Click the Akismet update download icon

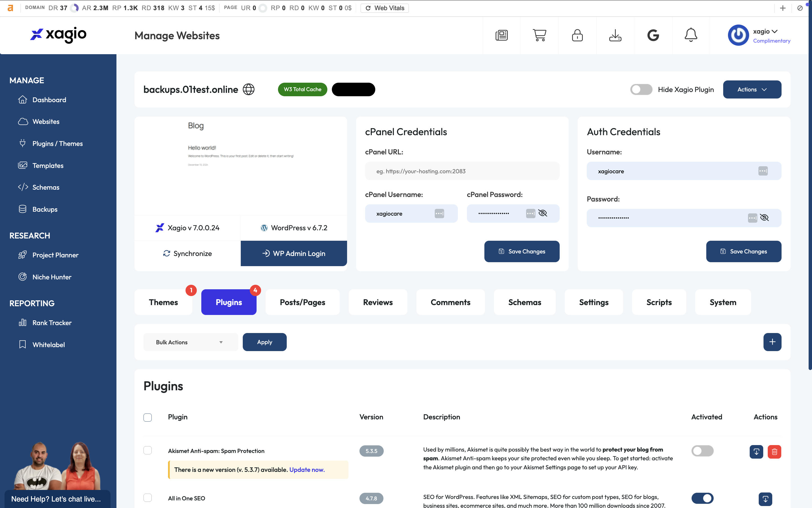tap(756, 452)
